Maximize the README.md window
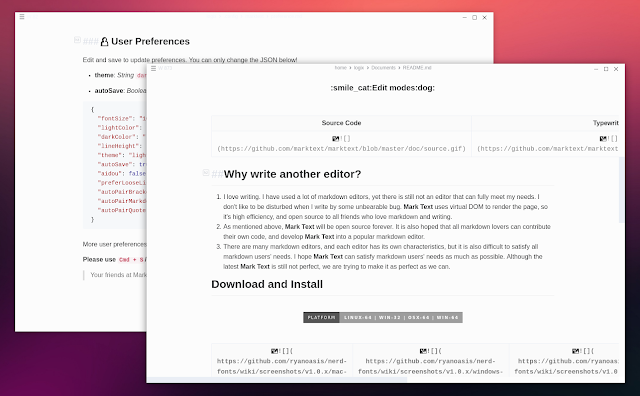Image resolution: width=640 pixels, height=396 pixels. (x=606, y=69)
